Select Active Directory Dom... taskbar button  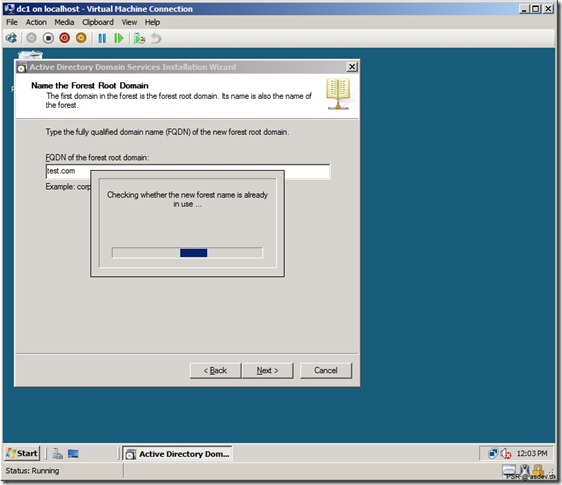[178, 454]
